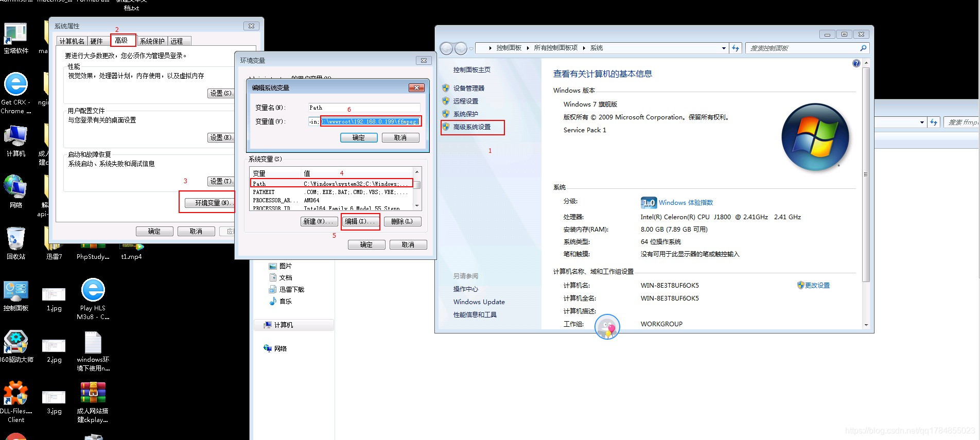Image resolution: width=980 pixels, height=440 pixels.
Task: Open Play HLS M3u8 desktop shortcut
Action: pyautogui.click(x=93, y=299)
